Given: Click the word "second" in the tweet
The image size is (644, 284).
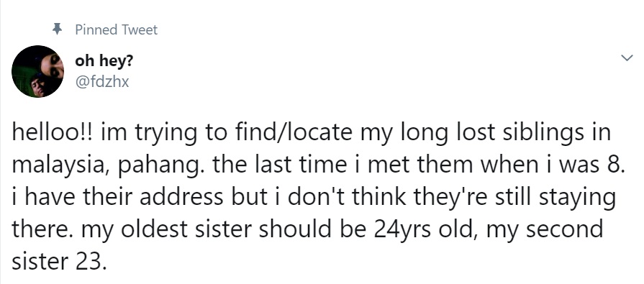Looking at the screenshot, I should coord(565,229).
